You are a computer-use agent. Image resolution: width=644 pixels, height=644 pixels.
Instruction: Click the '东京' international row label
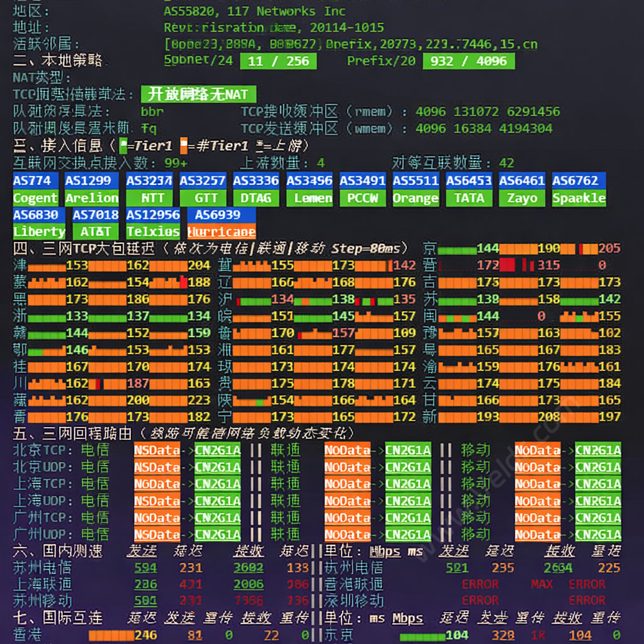[339, 635]
